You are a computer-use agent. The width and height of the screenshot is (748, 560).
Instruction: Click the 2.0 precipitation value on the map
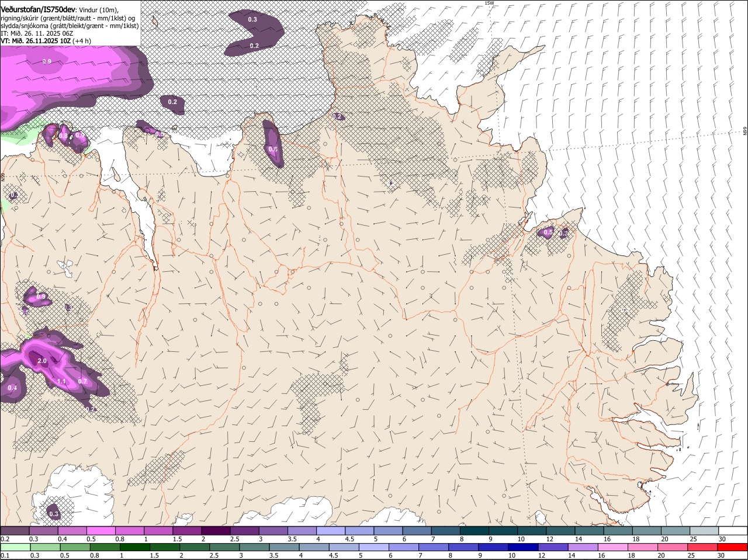[x=42, y=361]
